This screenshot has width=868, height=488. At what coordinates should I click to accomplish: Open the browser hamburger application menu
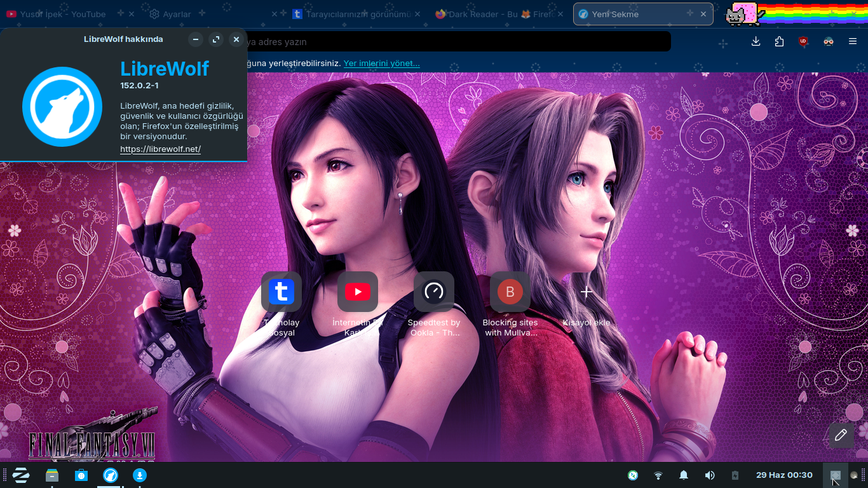pos(853,41)
